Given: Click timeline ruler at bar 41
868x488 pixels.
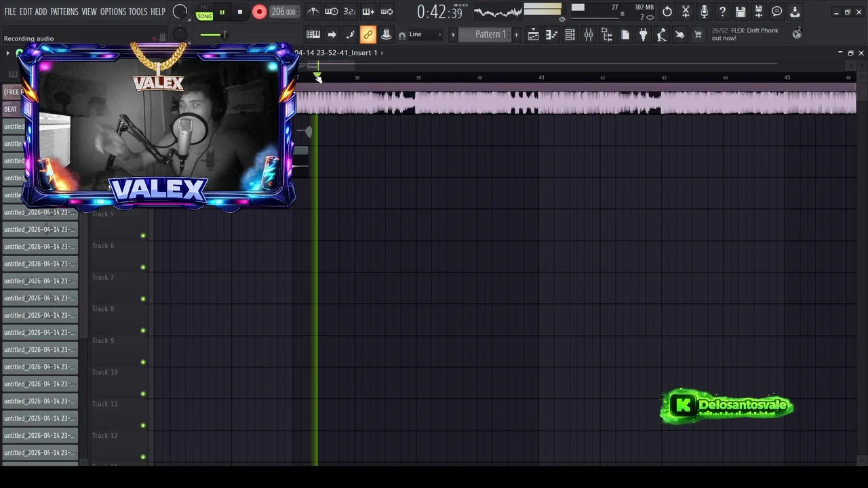Looking at the screenshot, I should 541,78.
